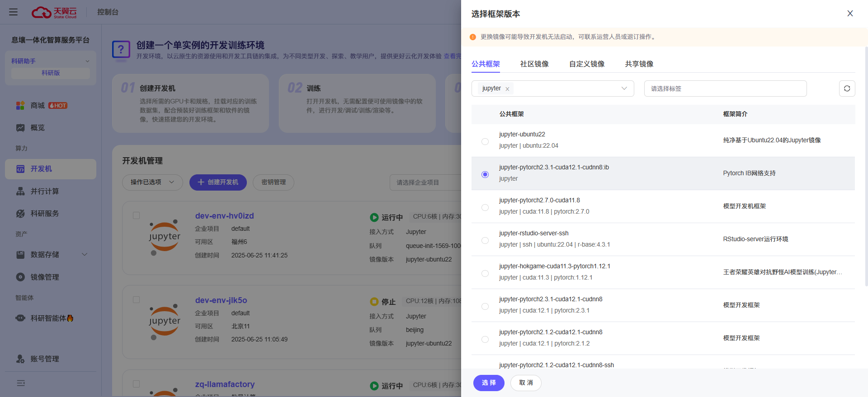Collapse the sidebar using bottom icon
Viewport: 868px width, 397px height.
pos(21,383)
